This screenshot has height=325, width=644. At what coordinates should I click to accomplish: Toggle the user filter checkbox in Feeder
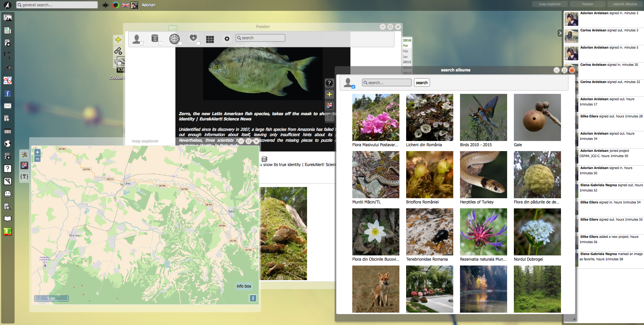tap(142, 43)
